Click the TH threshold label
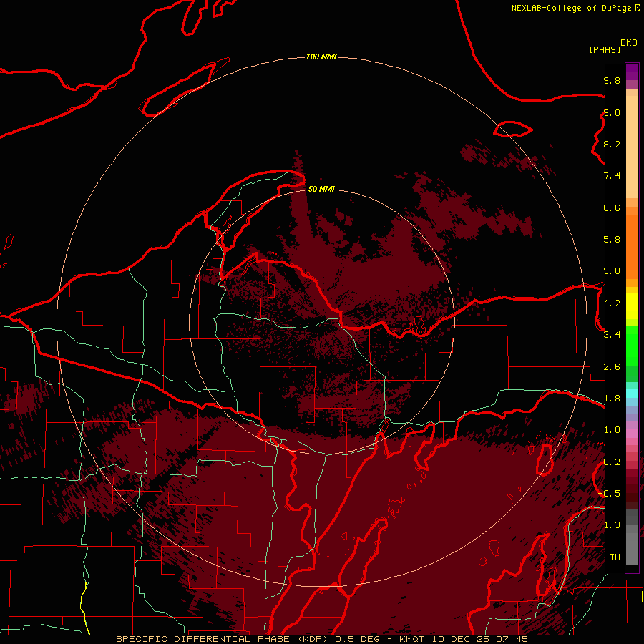The height and width of the screenshot is (644, 644). 615,557
